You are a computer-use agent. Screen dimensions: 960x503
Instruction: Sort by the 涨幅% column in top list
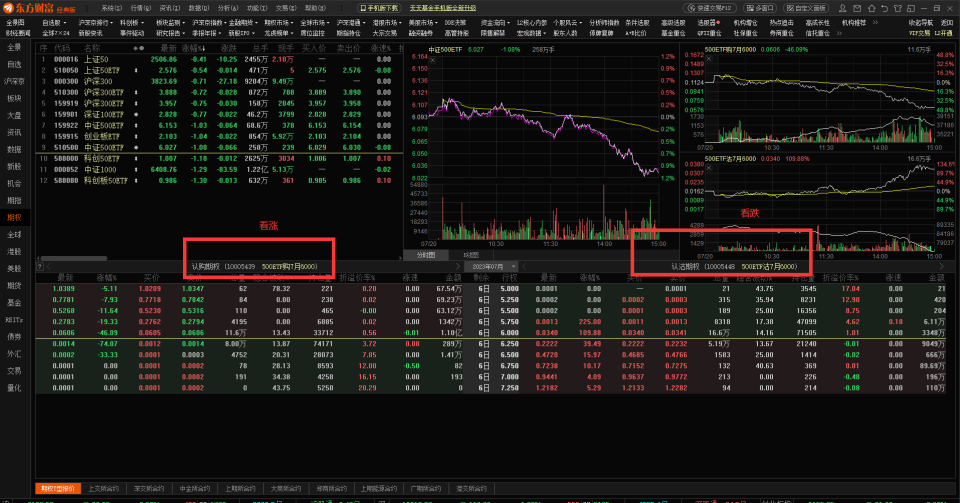[x=194, y=48]
